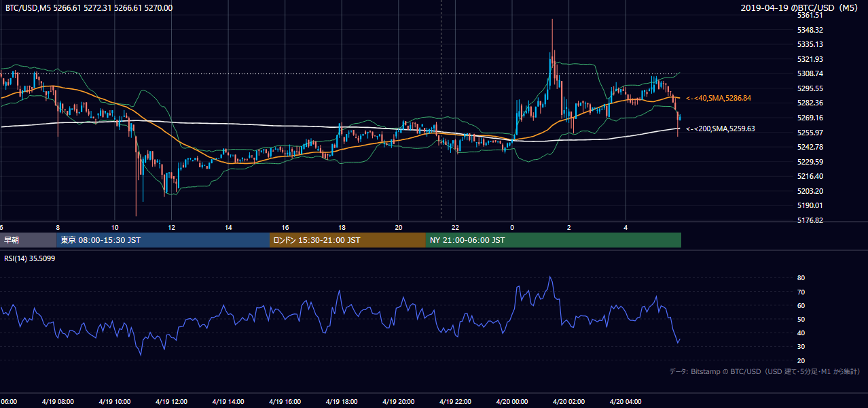This screenshot has height=408, width=868.
Task: Click the <-<40,SMA,5286.84 orange label
Action: [x=719, y=99]
